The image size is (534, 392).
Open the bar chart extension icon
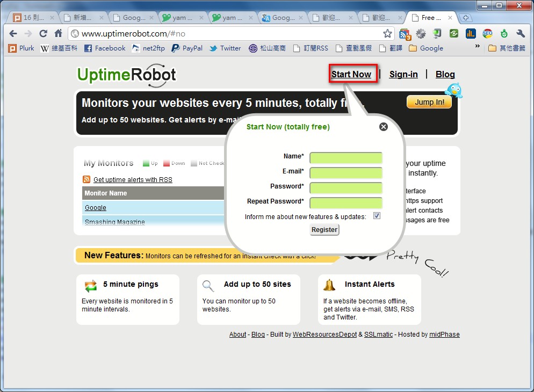471,33
